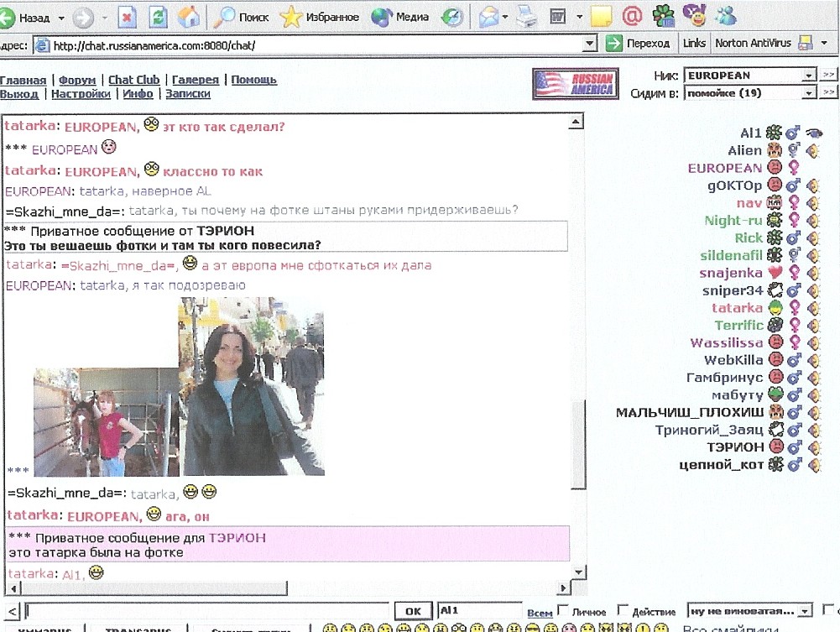Click the Refresh page icon
Viewport: 840px width, 632px height.
[158, 17]
